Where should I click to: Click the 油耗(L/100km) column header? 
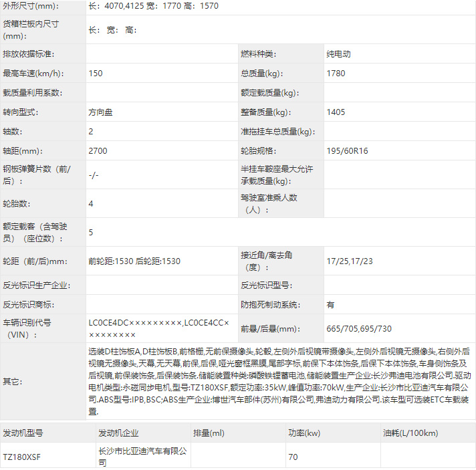pos(410,433)
